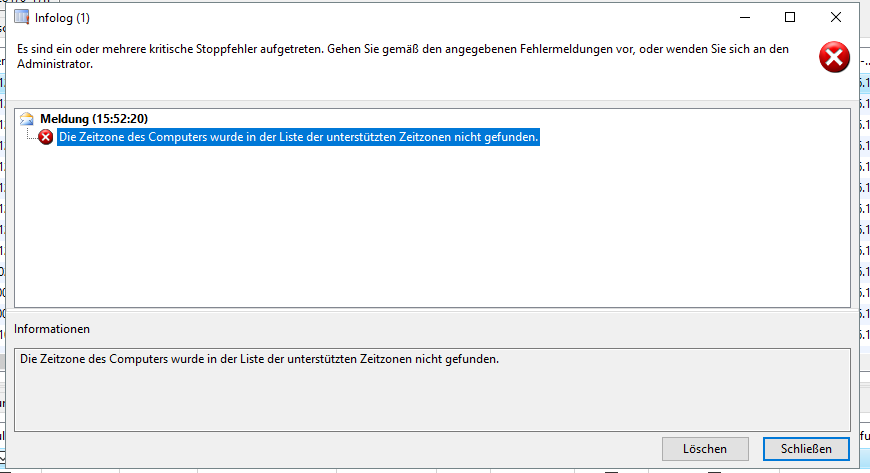The height and width of the screenshot is (473, 870).
Task: Click the kritische Stoppfehler header description text
Action: click(400, 49)
